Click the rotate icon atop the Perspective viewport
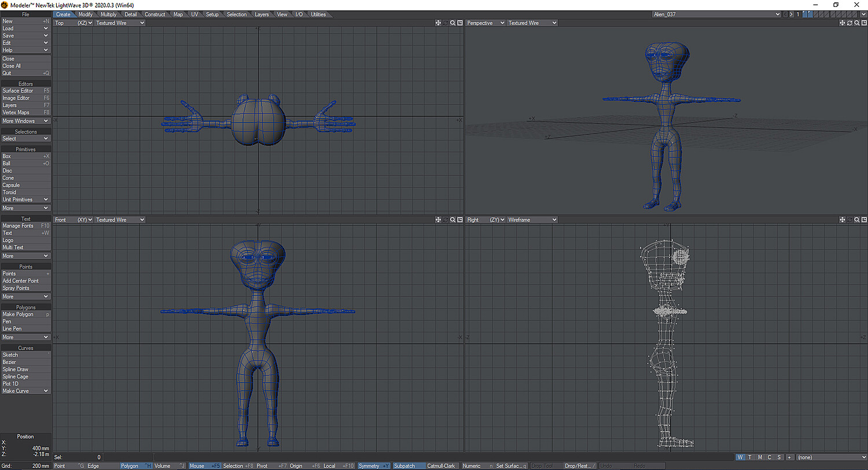Viewport: 868px width, 470px height. point(849,23)
